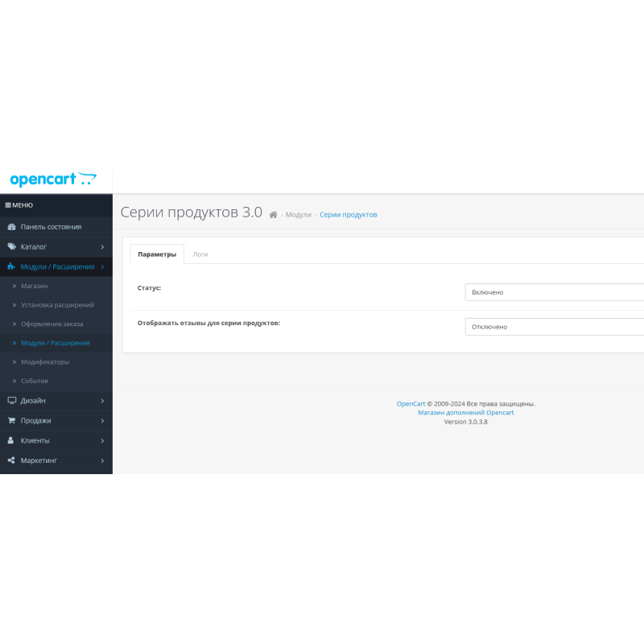Open the Статус dropdown
The image size is (644, 644).
(x=554, y=292)
